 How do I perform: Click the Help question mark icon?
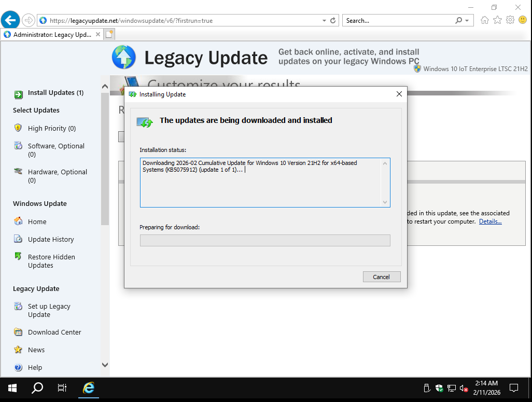point(18,367)
